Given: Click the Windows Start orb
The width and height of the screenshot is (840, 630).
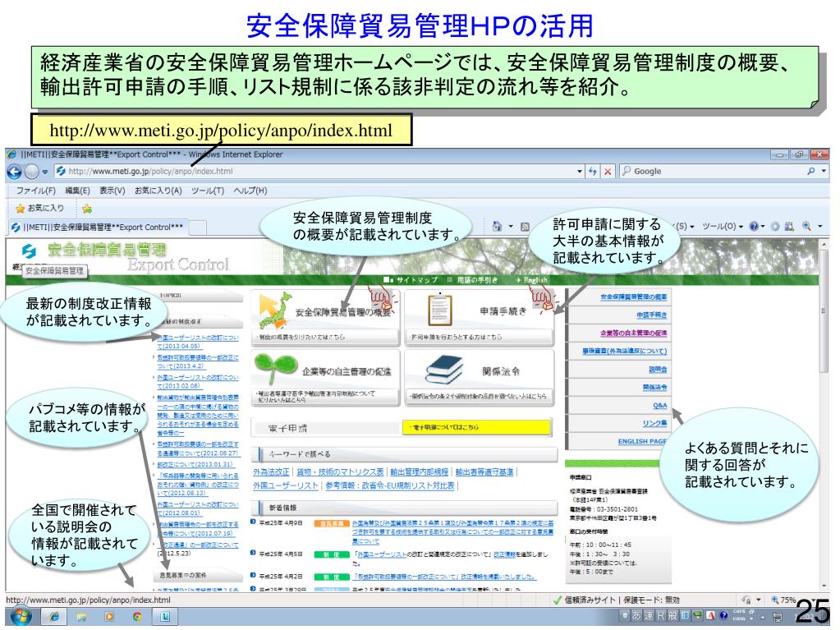Looking at the screenshot, I should coord(21,617).
